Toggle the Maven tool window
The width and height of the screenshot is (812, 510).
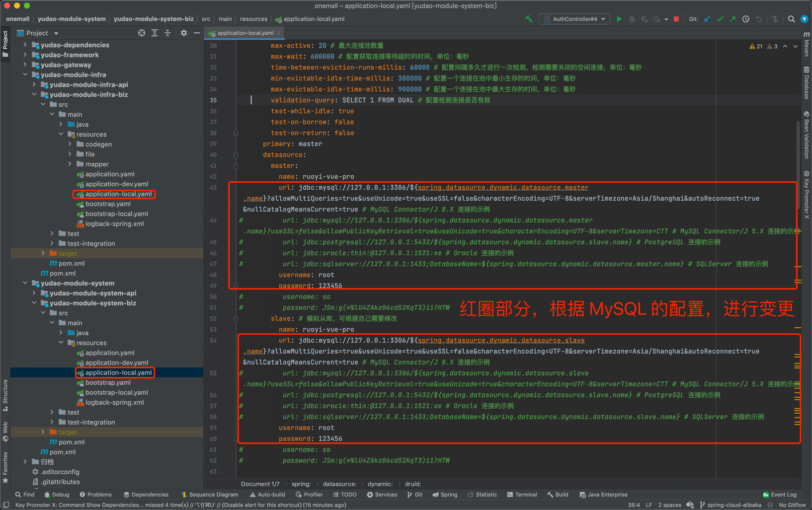click(807, 45)
